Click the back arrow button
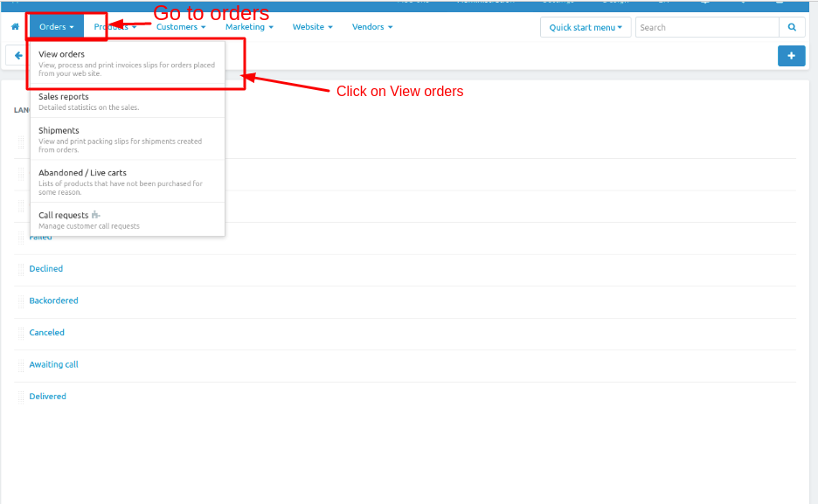Screen dimensions: 818x504 (17, 56)
